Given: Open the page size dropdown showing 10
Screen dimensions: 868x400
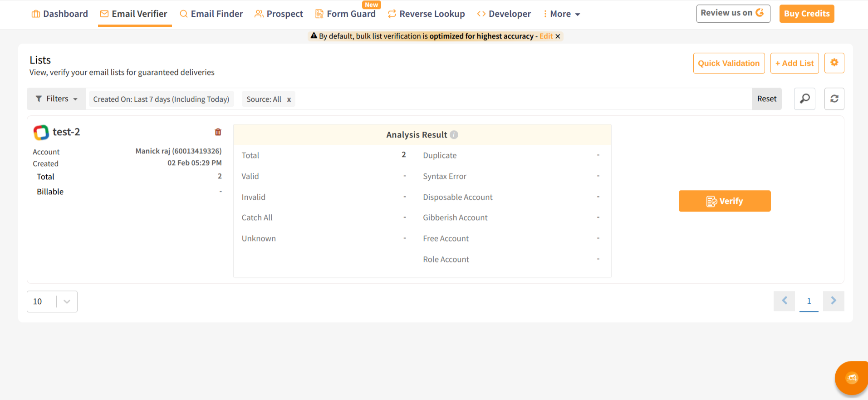Looking at the screenshot, I should pos(52,301).
